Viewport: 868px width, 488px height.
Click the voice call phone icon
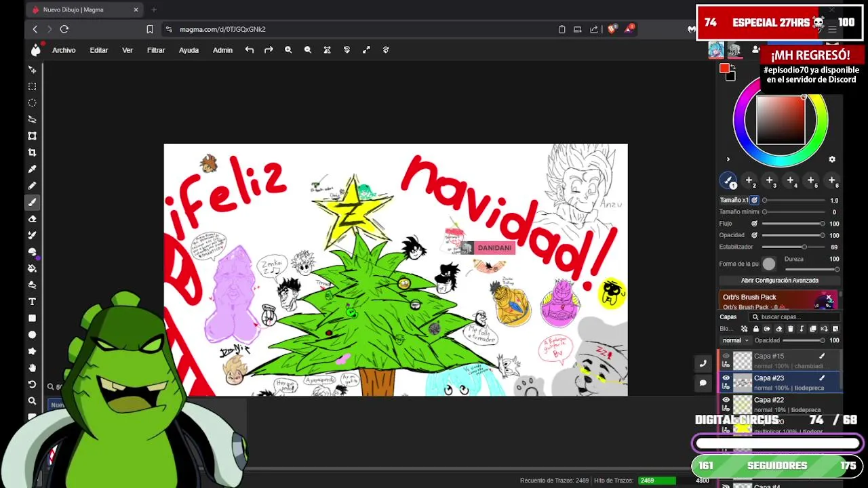coord(703,364)
